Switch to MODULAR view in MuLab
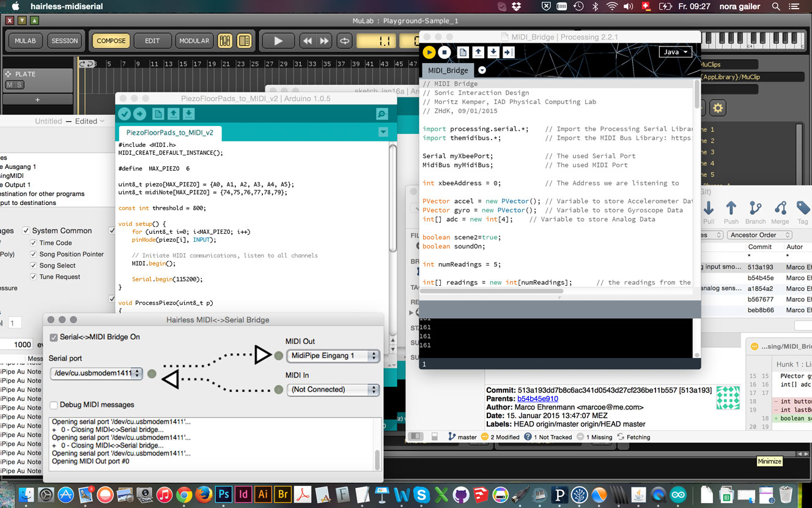812x508 pixels. 194,41
